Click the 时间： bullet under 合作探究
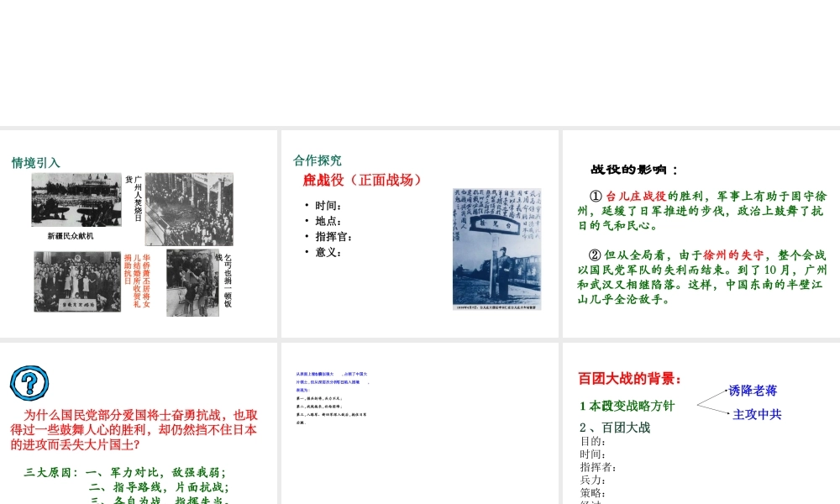The width and height of the screenshot is (840, 504). point(328,206)
